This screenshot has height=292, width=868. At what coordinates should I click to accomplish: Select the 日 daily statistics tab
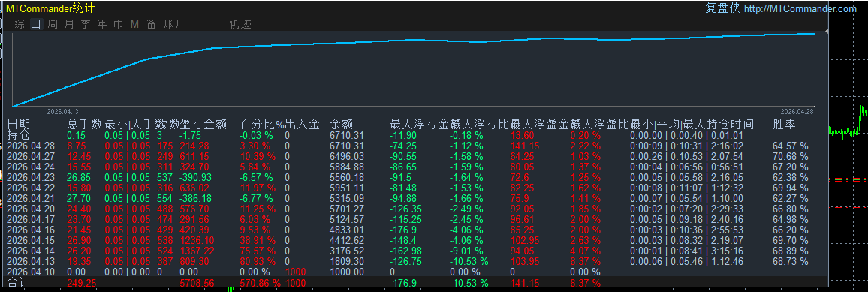tap(36, 24)
